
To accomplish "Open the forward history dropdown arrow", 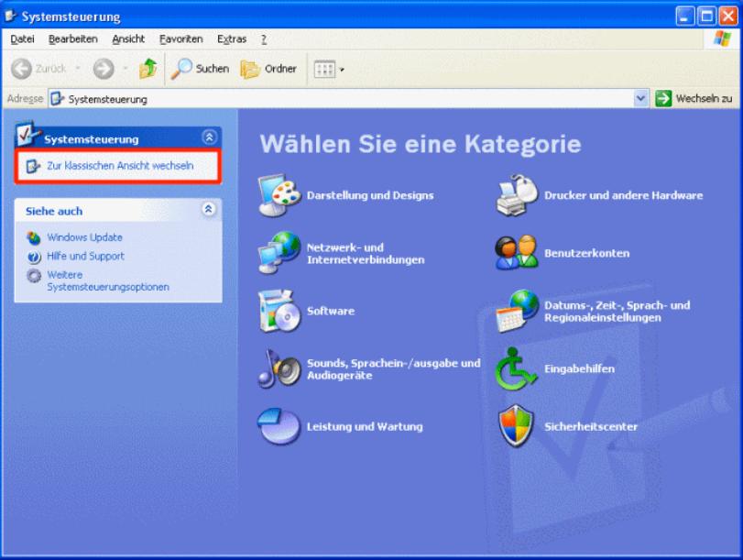I will tap(126, 69).
